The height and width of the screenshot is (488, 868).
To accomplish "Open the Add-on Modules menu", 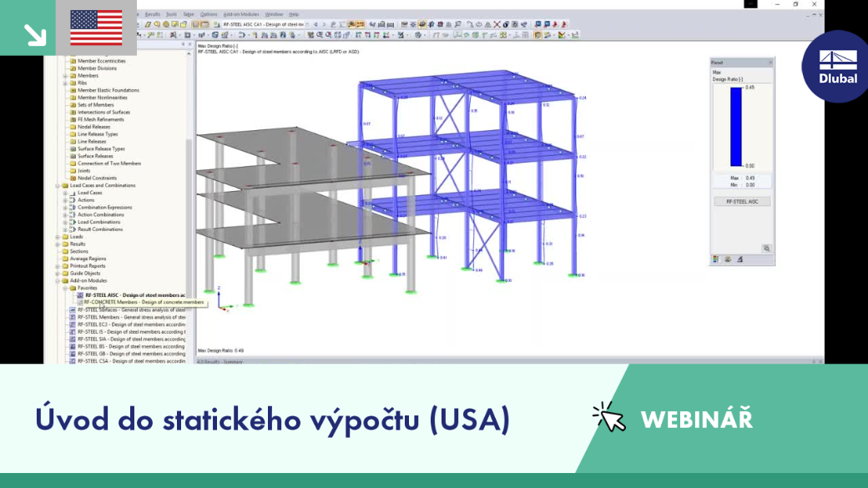I will (241, 14).
